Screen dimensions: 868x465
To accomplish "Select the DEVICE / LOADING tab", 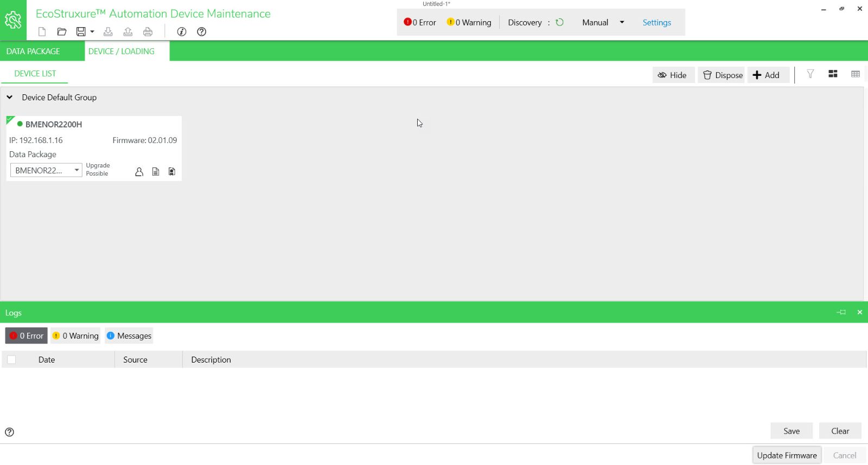I will [122, 51].
